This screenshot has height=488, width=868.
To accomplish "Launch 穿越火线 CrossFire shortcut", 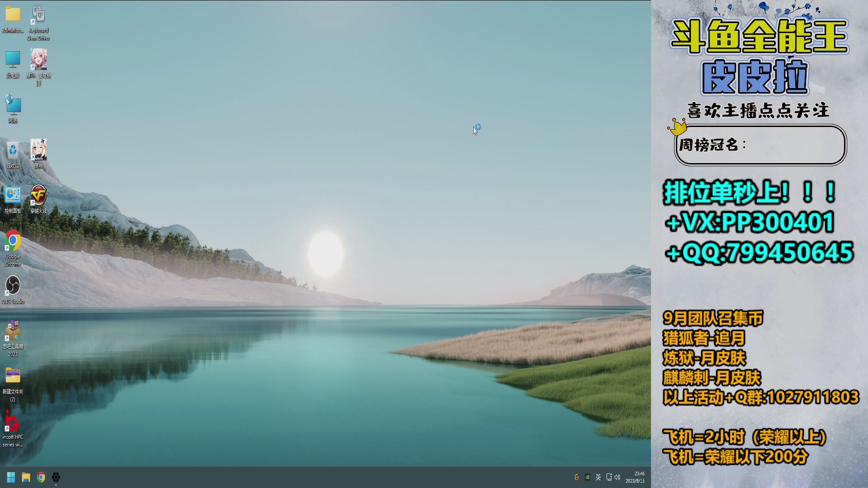I will coord(38,195).
